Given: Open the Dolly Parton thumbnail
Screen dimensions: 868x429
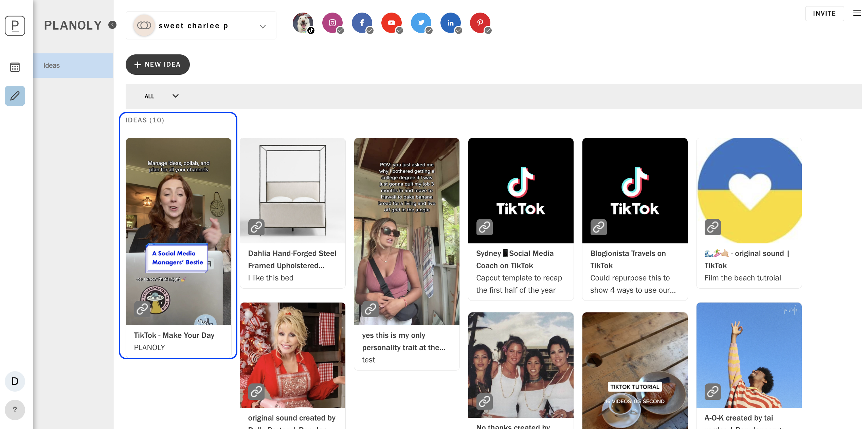Looking at the screenshot, I should pos(293,355).
